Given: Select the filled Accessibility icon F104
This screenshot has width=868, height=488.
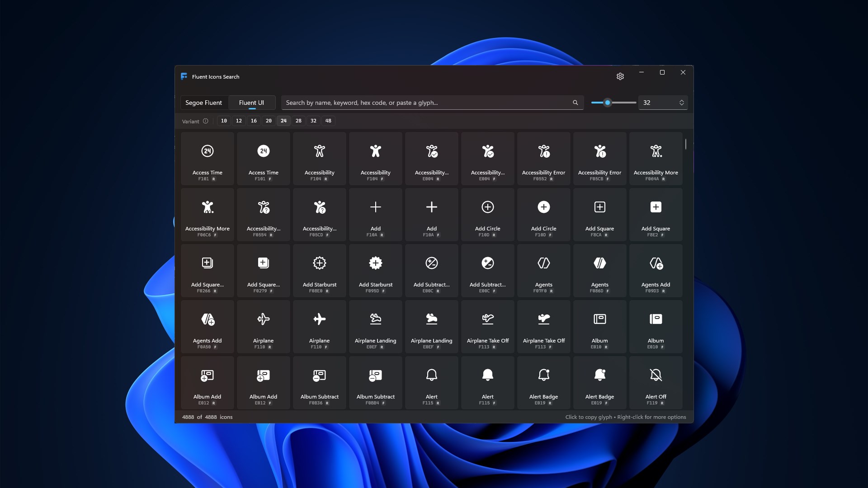Looking at the screenshot, I should click(x=376, y=159).
